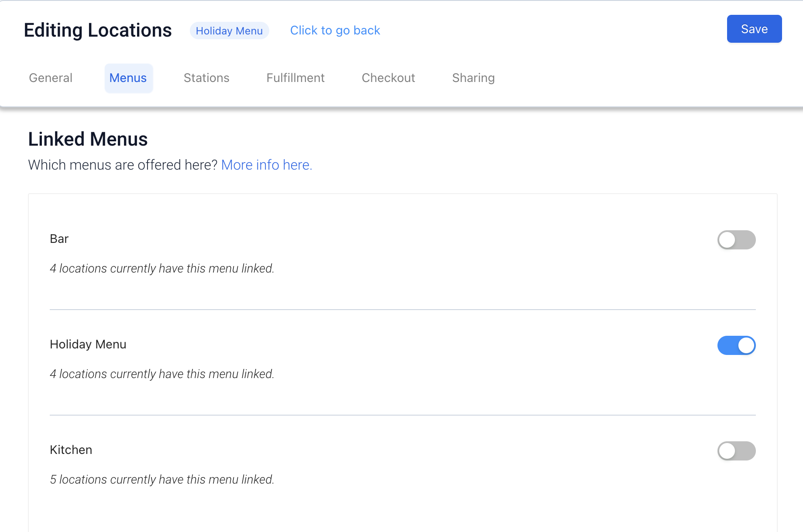Click '5 locations currently have this menu linked.'

click(162, 480)
